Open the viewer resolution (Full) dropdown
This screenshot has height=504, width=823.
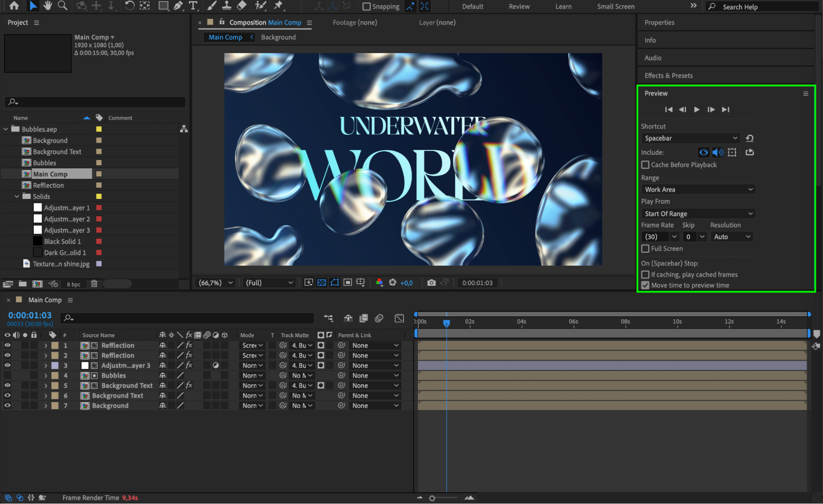click(x=269, y=282)
